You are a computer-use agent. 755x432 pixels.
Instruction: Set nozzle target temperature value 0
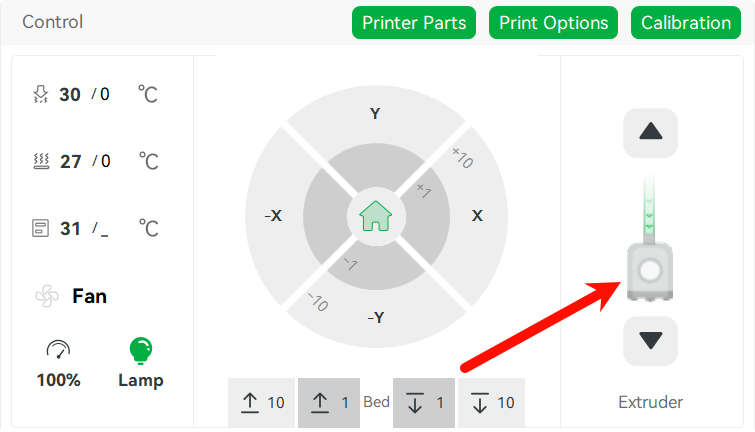pyautogui.click(x=104, y=94)
